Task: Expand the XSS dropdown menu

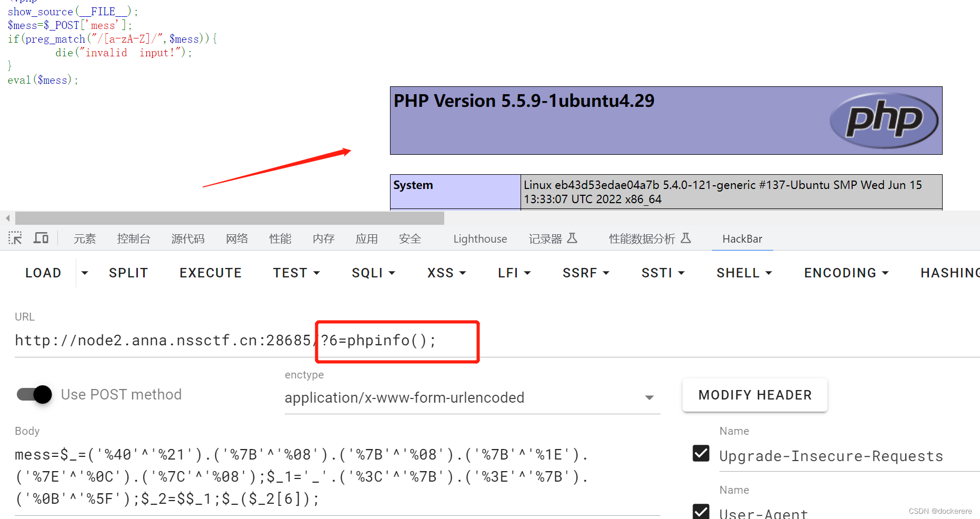Action: pyautogui.click(x=446, y=273)
